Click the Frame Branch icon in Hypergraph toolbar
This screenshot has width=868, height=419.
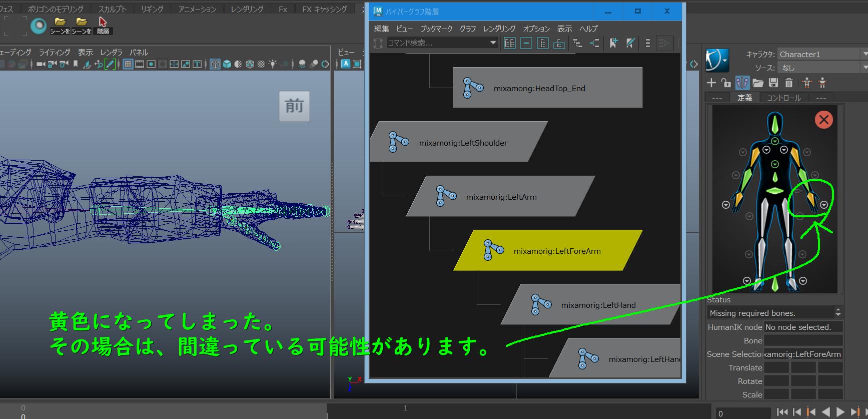559,44
